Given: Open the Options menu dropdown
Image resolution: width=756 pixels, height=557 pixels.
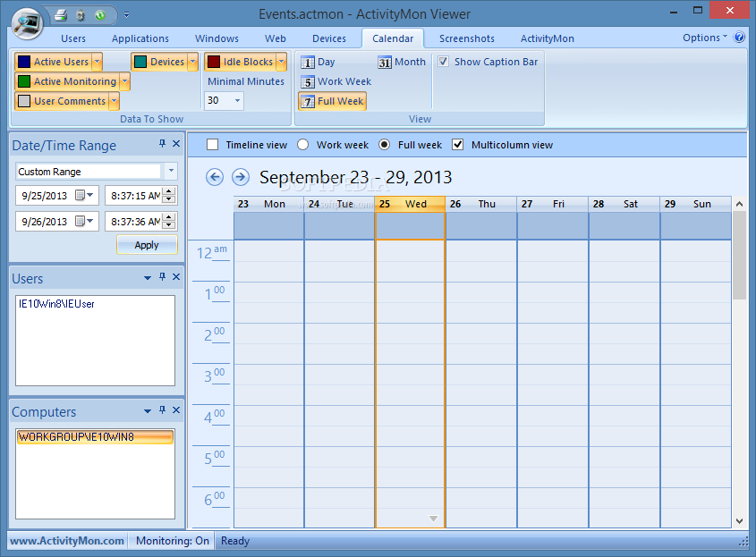Looking at the screenshot, I should coord(704,38).
